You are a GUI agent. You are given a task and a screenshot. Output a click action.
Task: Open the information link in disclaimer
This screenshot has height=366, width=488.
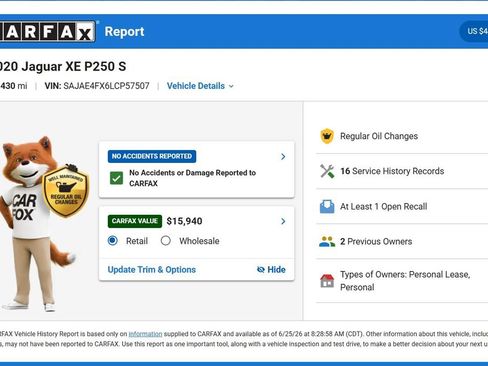click(x=145, y=334)
